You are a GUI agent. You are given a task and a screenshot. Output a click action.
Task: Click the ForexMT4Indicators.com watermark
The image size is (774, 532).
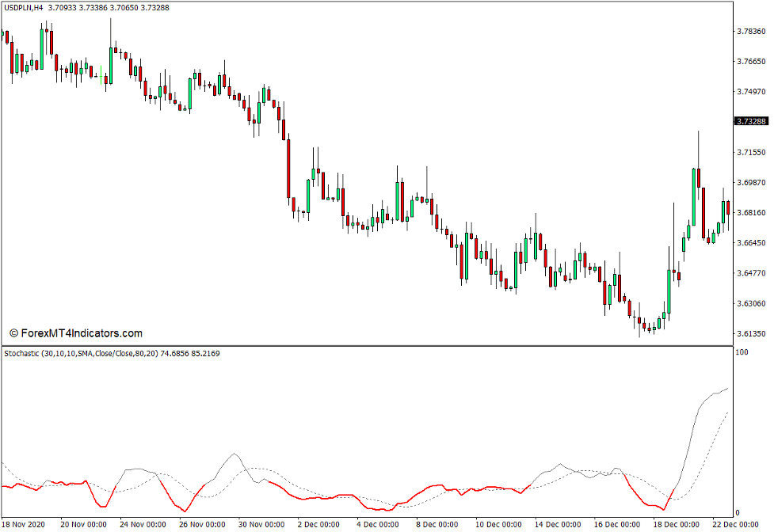(x=76, y=333)
